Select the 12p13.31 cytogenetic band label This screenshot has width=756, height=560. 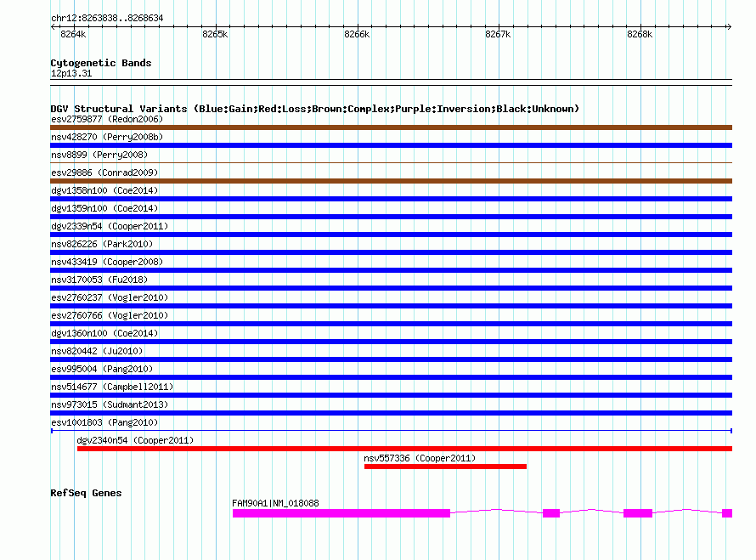71,73
